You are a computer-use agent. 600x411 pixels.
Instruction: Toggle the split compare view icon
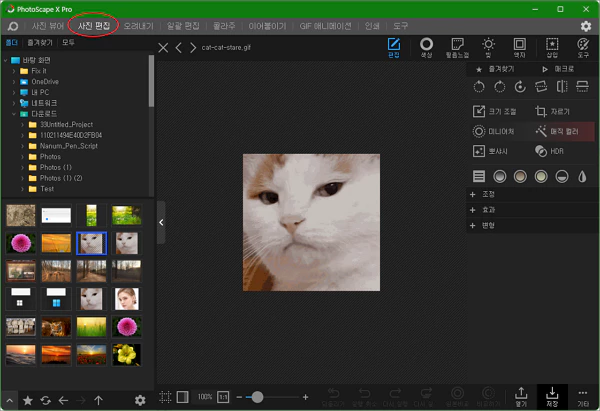coord(183,397)
